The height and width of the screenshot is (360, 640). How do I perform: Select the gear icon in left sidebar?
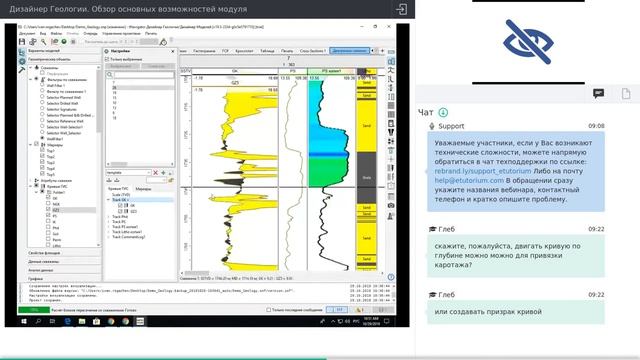click(x=22, y=61)
